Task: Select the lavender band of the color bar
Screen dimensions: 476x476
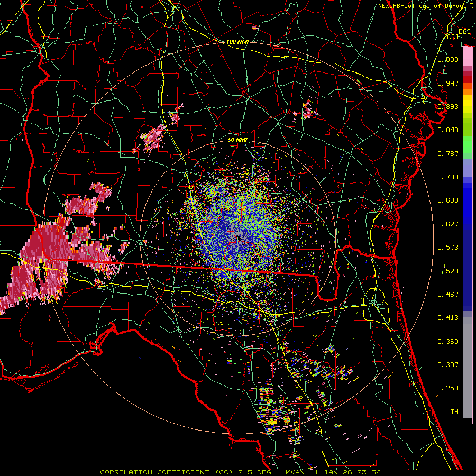Action: [467, 168]
